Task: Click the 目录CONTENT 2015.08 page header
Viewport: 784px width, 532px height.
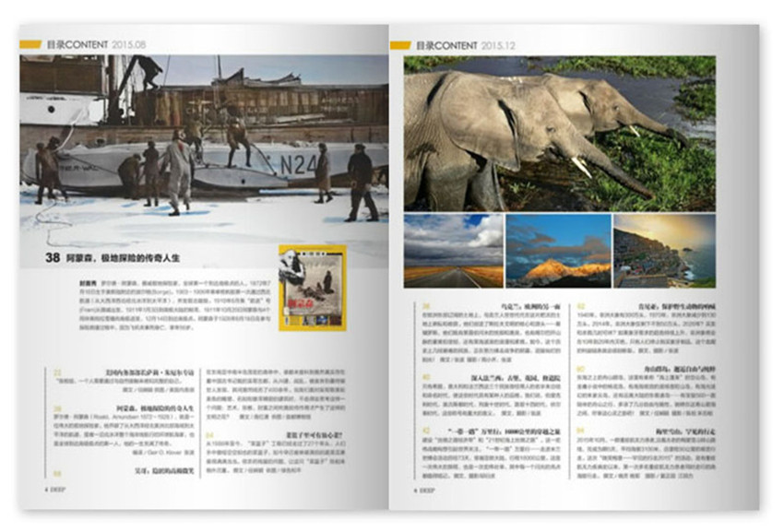Action: (x=96, y=44)
